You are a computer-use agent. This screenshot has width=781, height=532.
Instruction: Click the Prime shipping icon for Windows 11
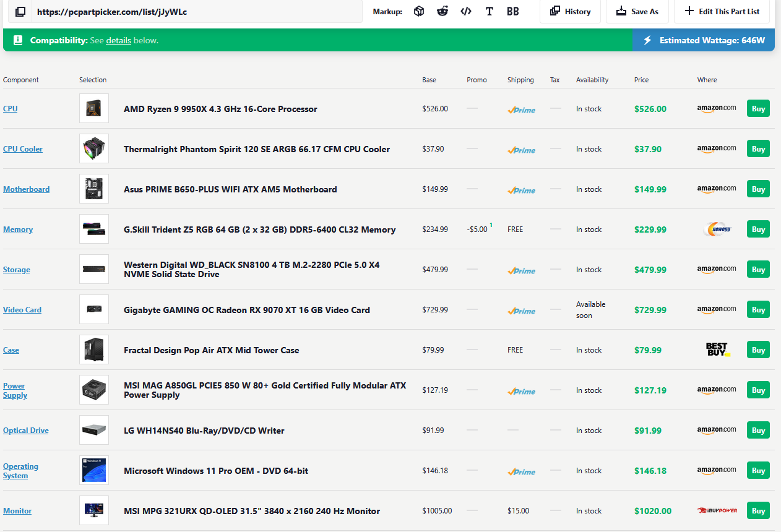[x=521, y=471]
